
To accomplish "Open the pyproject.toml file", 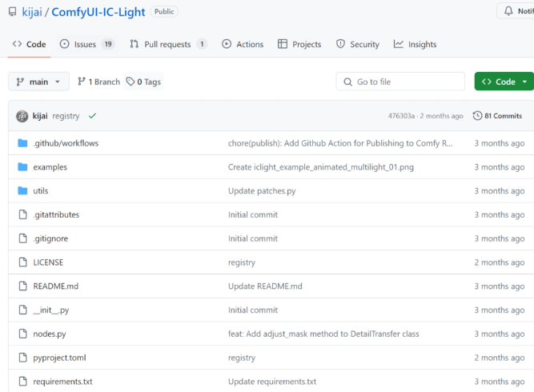I will (59, 358).
